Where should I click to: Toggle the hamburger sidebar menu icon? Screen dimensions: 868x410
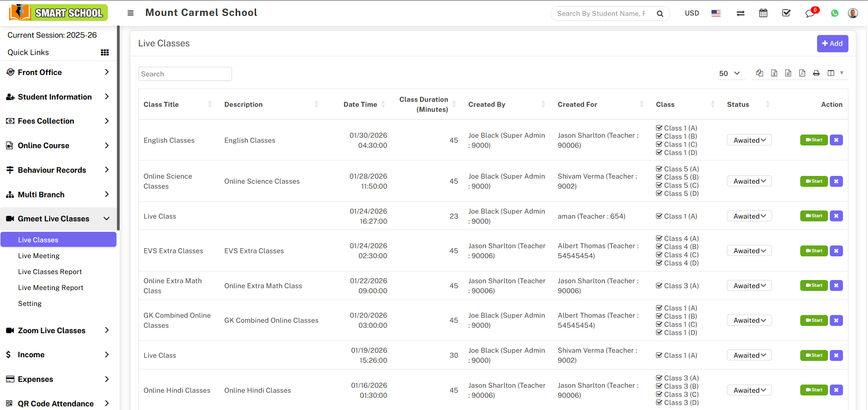(131, 13)
